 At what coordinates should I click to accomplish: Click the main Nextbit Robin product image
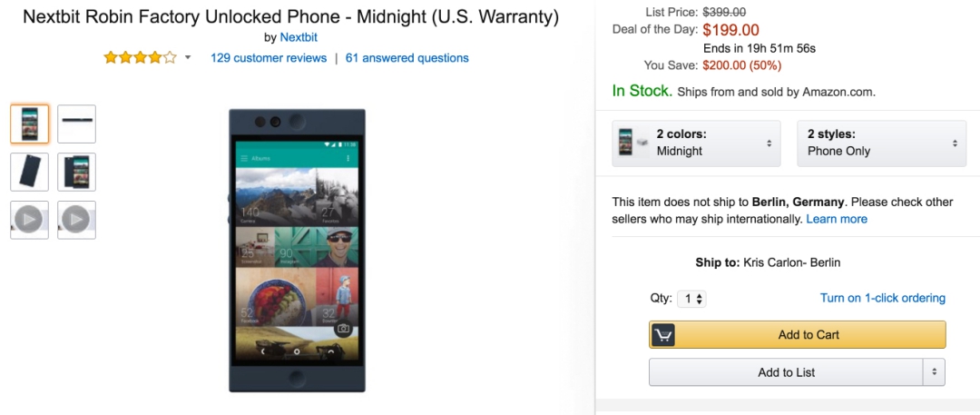[297, 250]
